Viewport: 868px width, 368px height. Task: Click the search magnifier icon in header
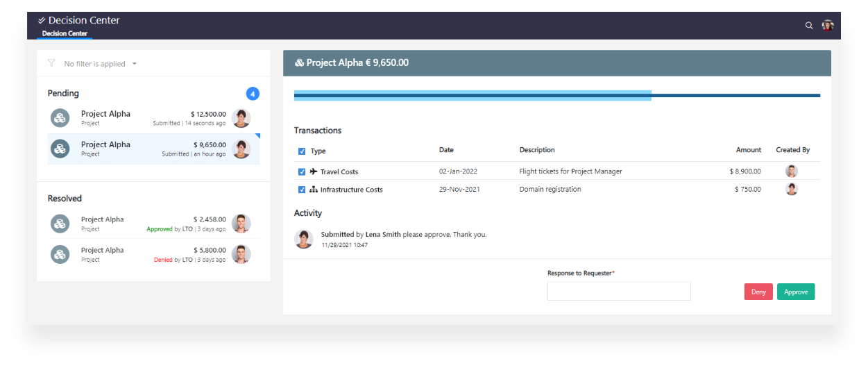click(x=808, y=26)
